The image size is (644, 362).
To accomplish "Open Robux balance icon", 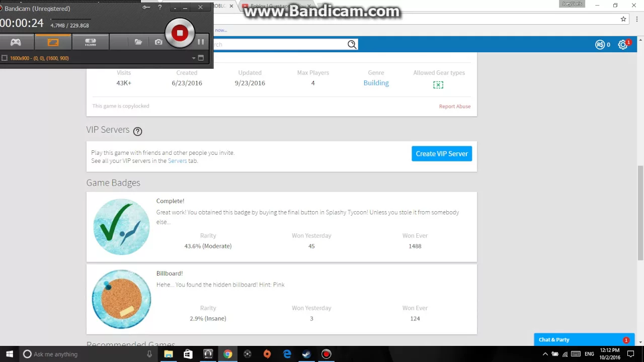I will pos(600,45).
